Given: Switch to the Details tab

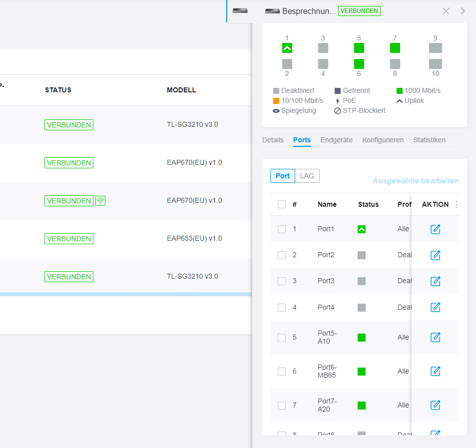Looking at the screenshot, I should tap(273, 140).
